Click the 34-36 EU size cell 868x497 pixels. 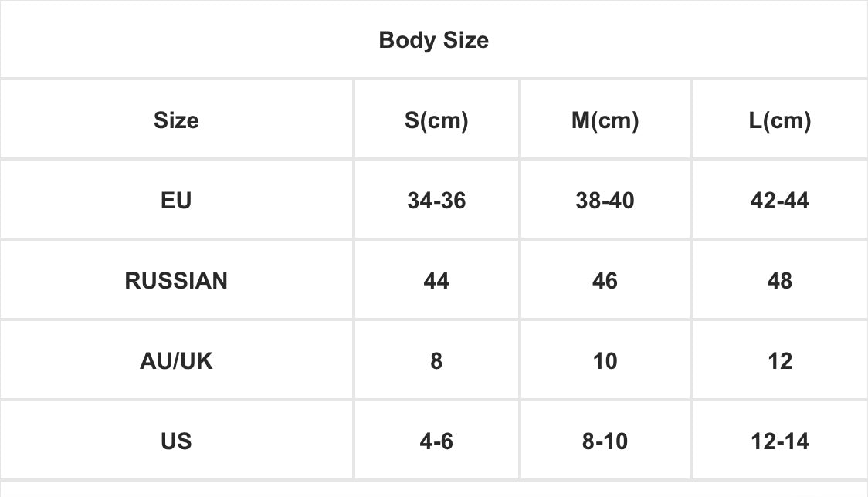point(436,201)
